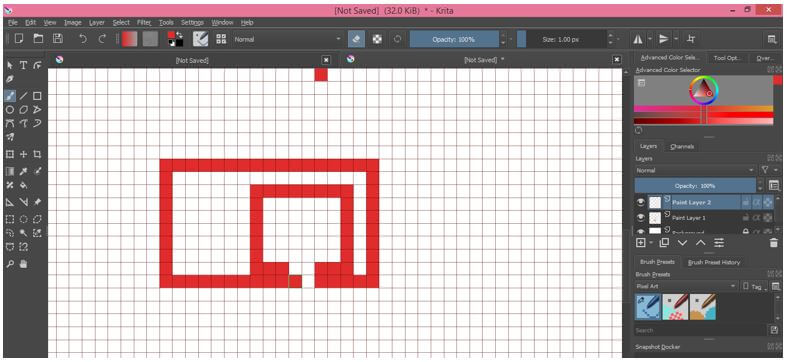
Task: Select the Move tool
Action: pyautogui.click(x=23, y=155)
